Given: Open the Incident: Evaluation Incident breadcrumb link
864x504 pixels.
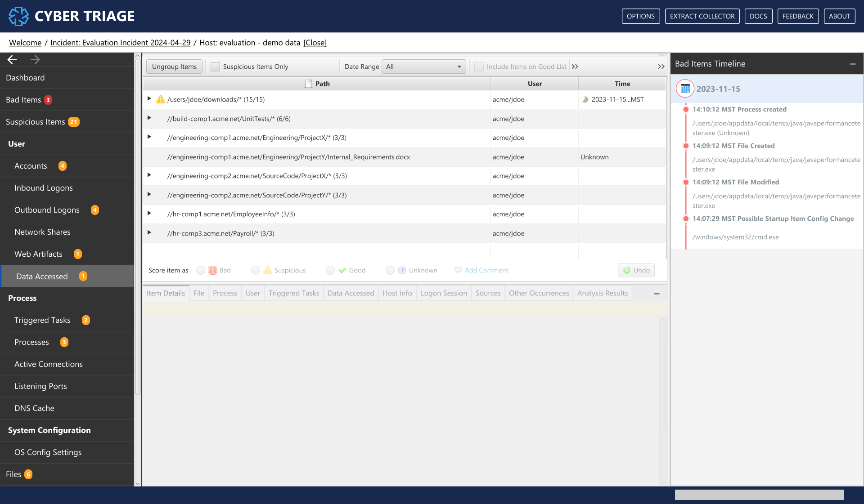Looking at the screenshot, I should [120, 43].
